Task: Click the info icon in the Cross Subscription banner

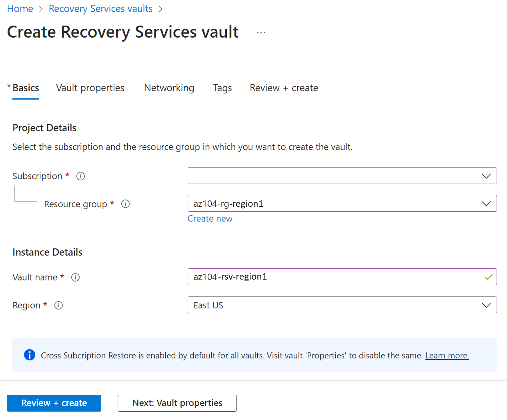Action: 29,355
